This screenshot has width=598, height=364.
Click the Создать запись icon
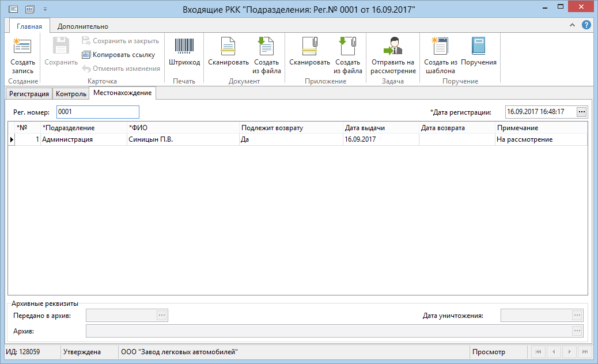pos(22,46)
